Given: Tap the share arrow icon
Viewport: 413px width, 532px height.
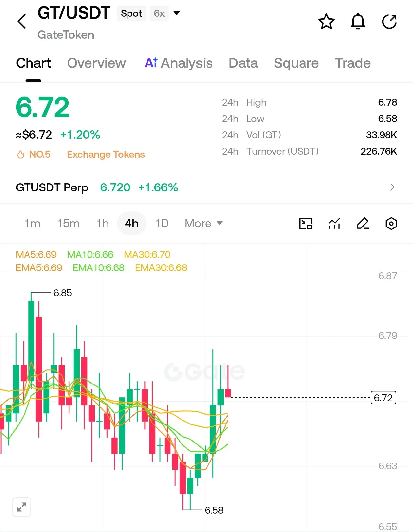Looking at the screenshot, I should (389, 22).
